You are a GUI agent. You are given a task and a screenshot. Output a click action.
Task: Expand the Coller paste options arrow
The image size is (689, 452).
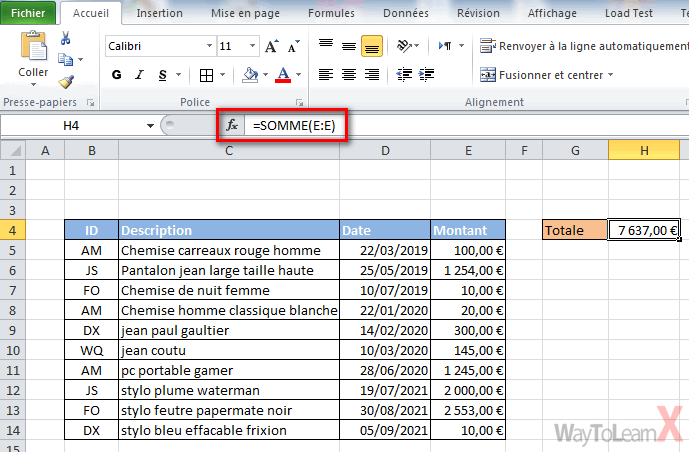[33, 84]
